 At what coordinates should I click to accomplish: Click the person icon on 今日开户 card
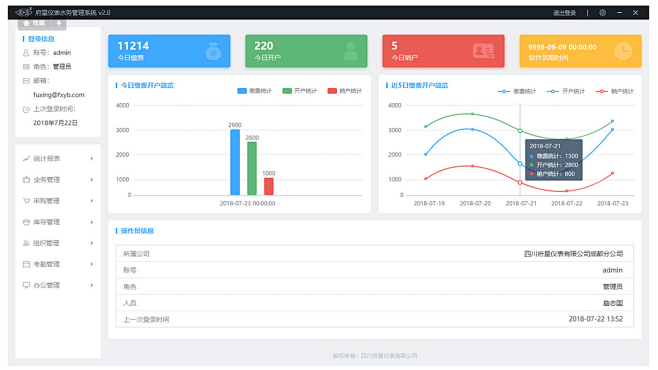(350, 51)
